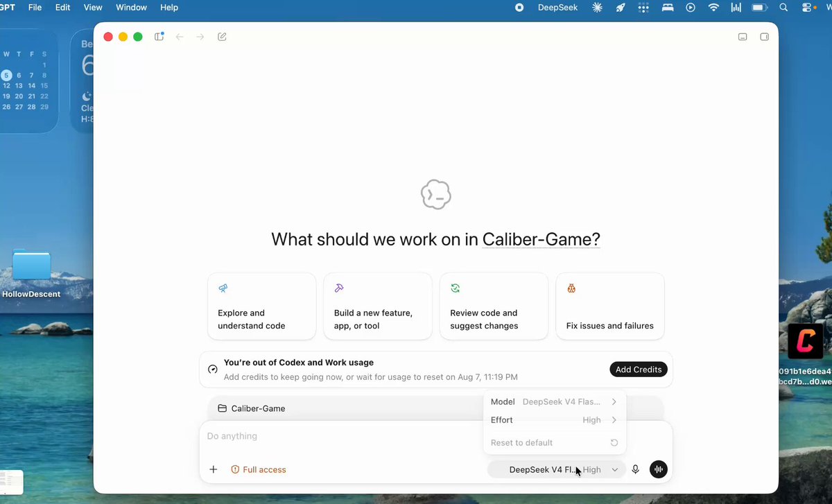832x504 pixels.
Task: Start voice mode with waveform button
Action: point(659,469)
